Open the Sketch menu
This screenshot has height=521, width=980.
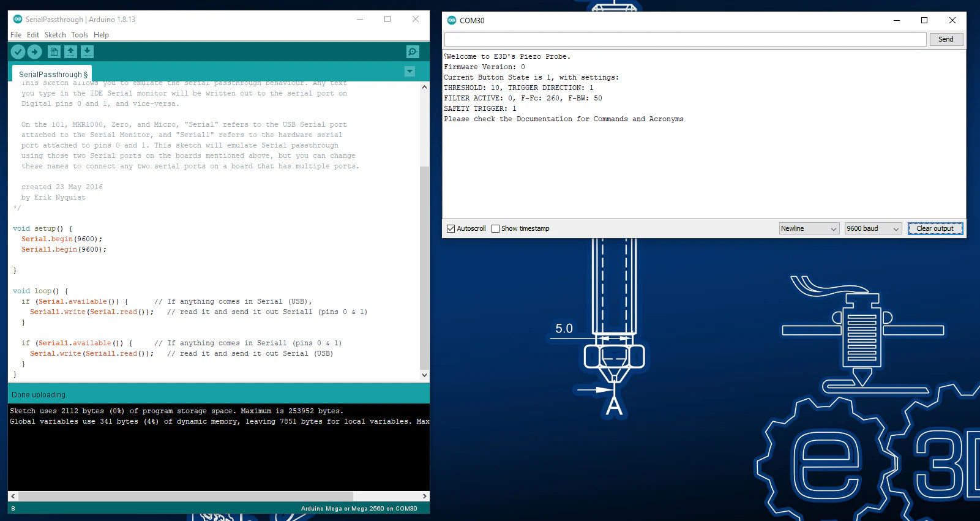click(x=55, y=35)
